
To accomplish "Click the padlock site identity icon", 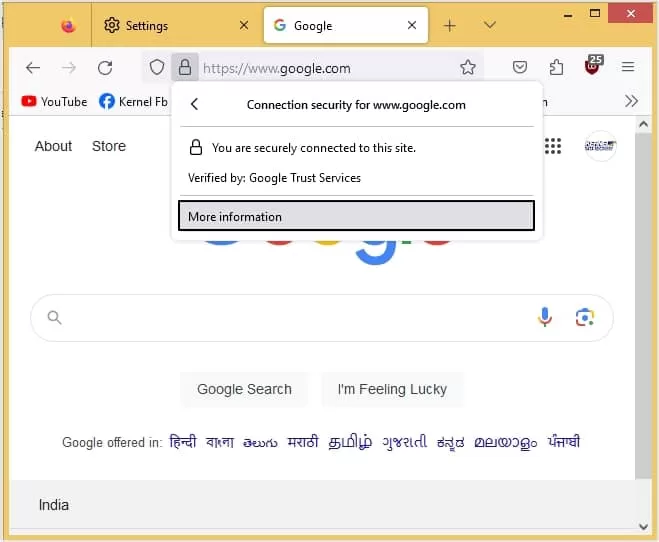I will point(185,67).
